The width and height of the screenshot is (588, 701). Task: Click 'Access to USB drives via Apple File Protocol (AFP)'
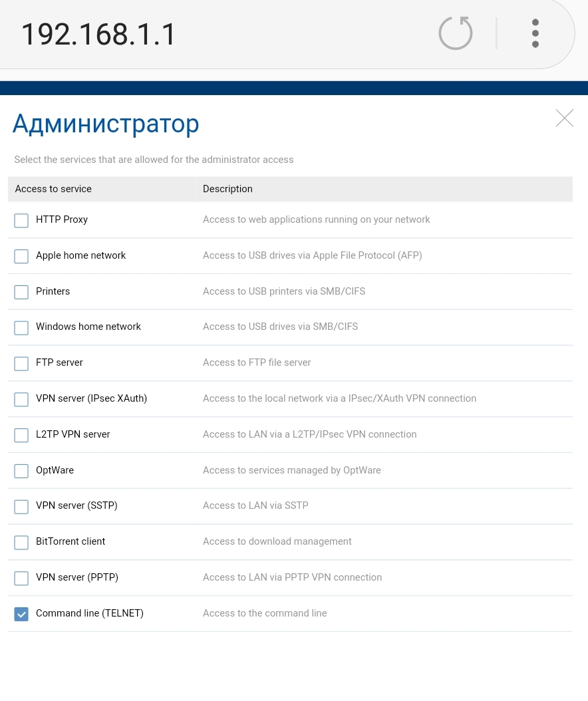coord(313,255)
